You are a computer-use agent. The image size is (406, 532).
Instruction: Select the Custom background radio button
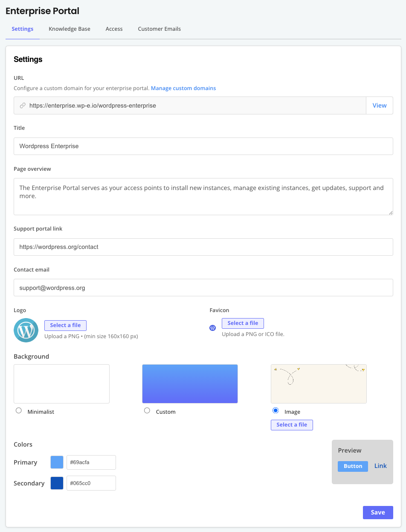coord(147,410)
